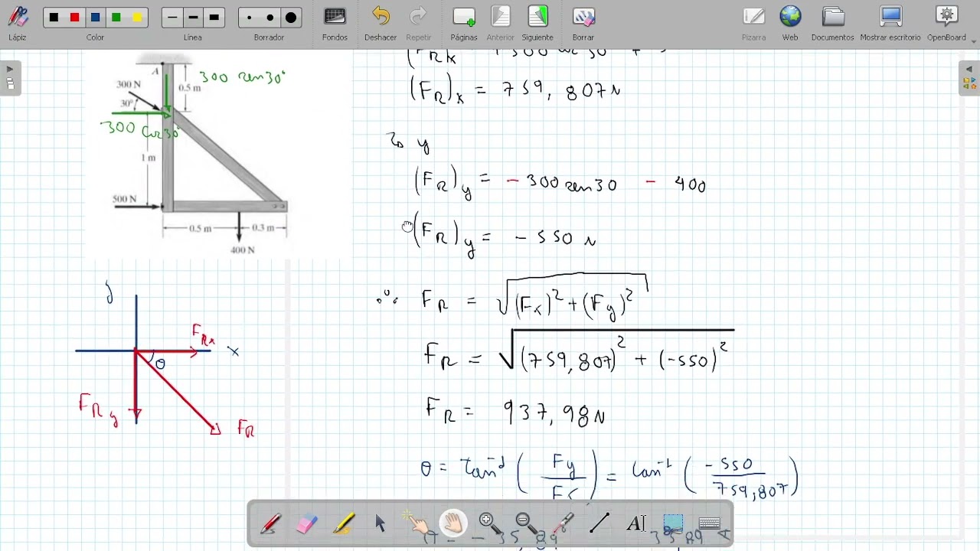Click Deshacer to undo
The height and width of the screenshot is (551, 980).
381,23
